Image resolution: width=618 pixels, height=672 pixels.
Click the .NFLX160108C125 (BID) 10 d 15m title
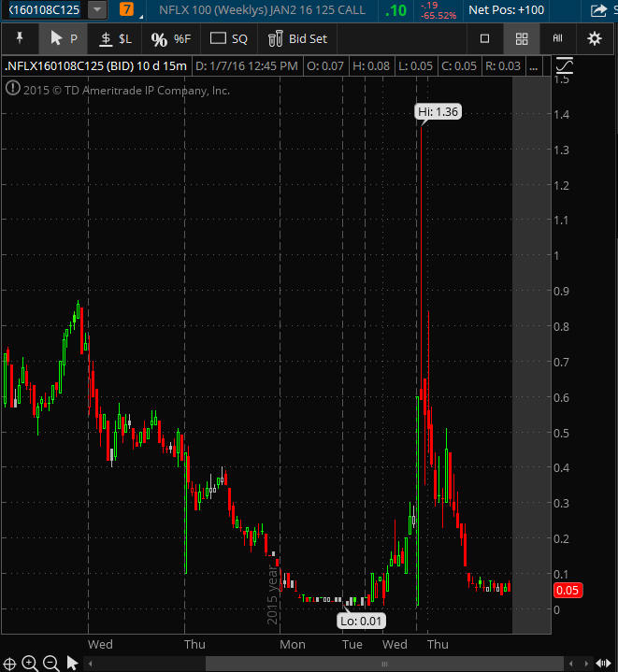click(x=96, y=66)
